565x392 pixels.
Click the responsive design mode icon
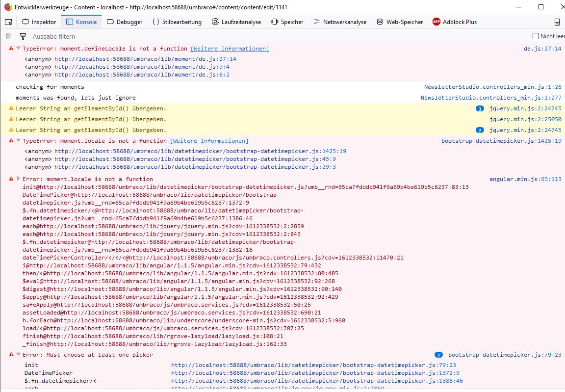click(x=557, y=22)
